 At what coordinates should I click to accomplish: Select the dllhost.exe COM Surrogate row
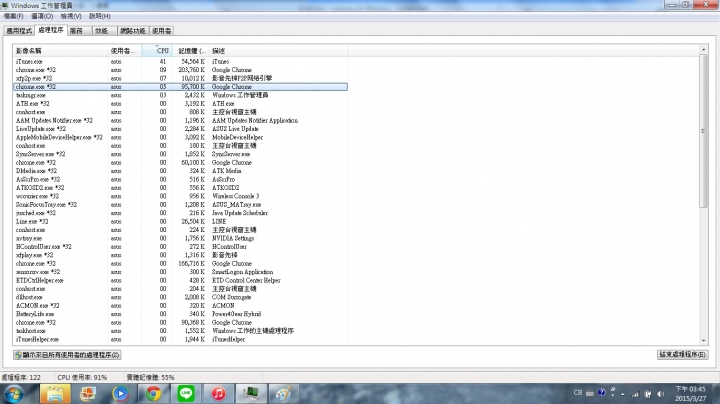[x=180, y=297]
